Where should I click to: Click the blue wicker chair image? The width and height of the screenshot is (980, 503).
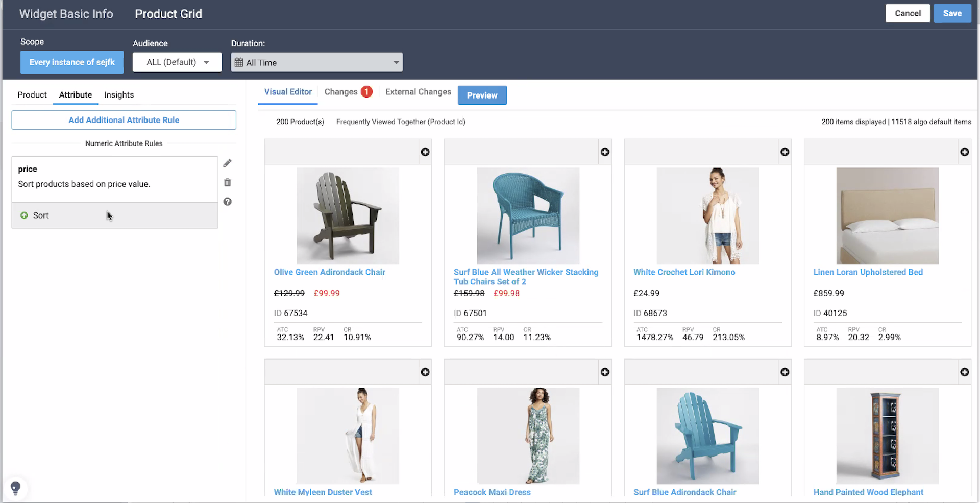coord(528,215)
